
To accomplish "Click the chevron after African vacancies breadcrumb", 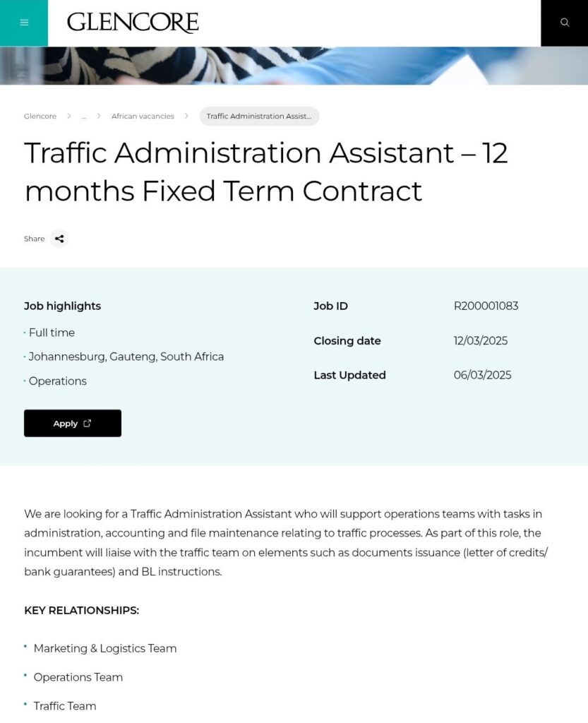I will [x=186, y=116].
